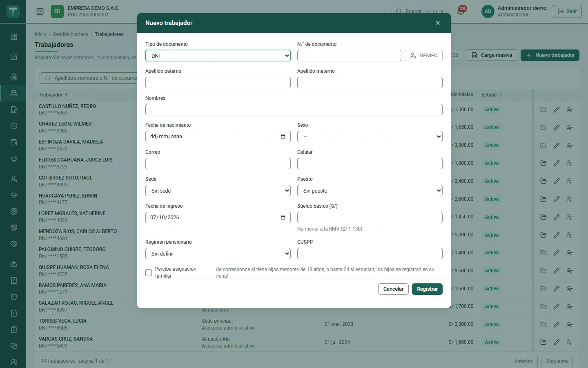
Task: Open the dashboard grid icon in sidebar
Action: [x=14, y=37]
